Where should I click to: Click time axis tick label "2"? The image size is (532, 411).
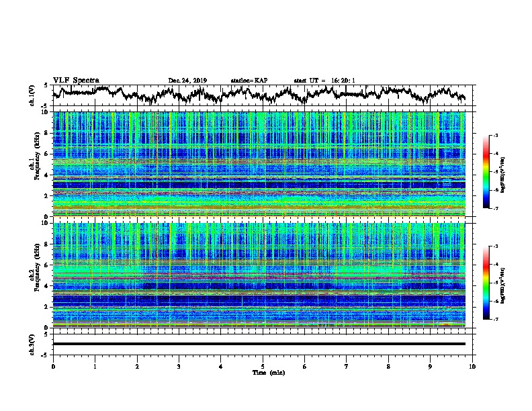click(137, 367)
